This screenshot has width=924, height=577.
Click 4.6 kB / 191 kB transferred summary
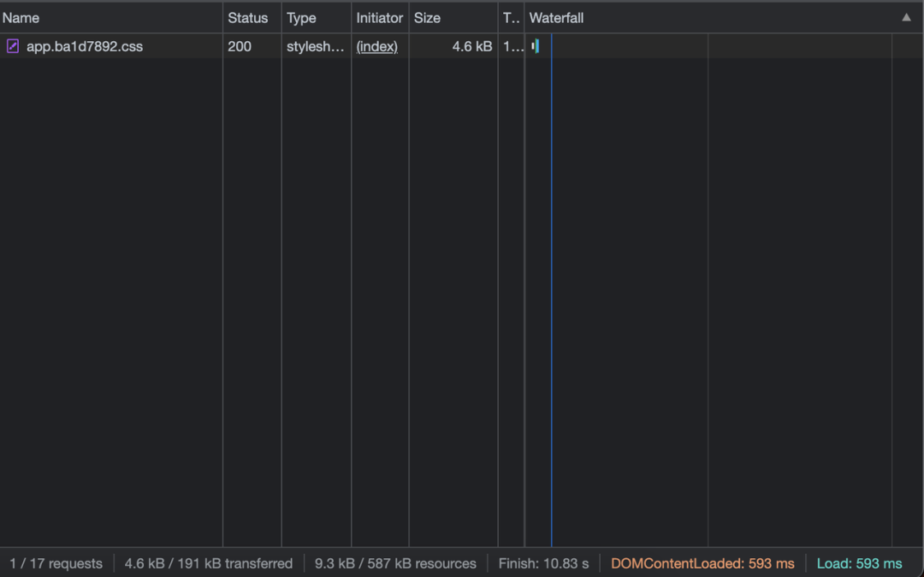(209, 563)
